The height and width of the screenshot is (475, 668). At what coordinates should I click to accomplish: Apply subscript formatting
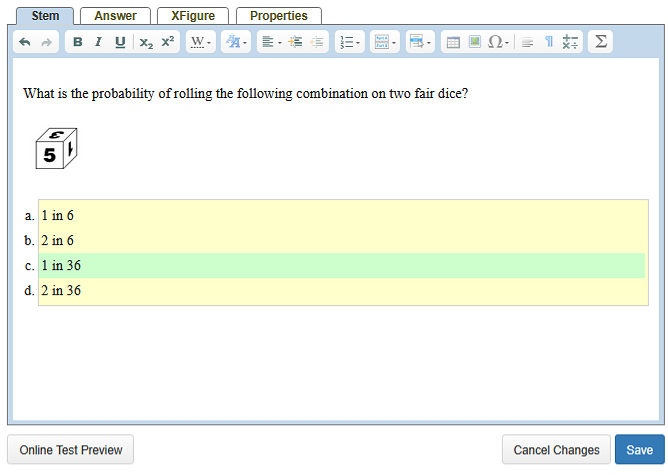pos(146,42)
